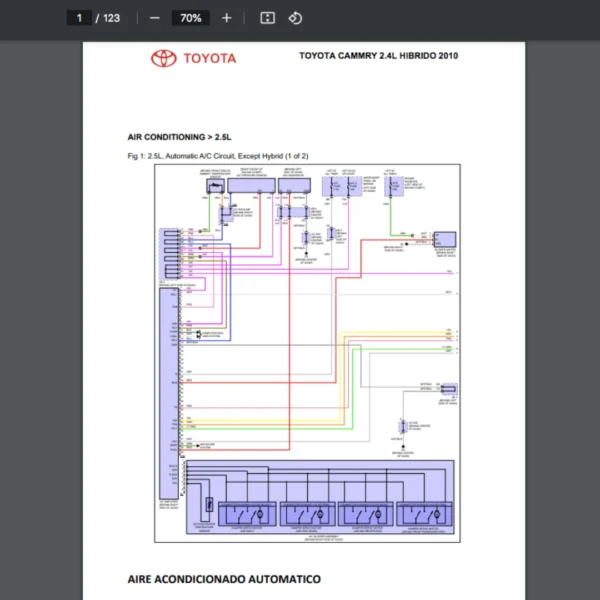This screenshot has width=600, height=600.
Task: Click the third servo motor box from left
Action: [366, 514]
